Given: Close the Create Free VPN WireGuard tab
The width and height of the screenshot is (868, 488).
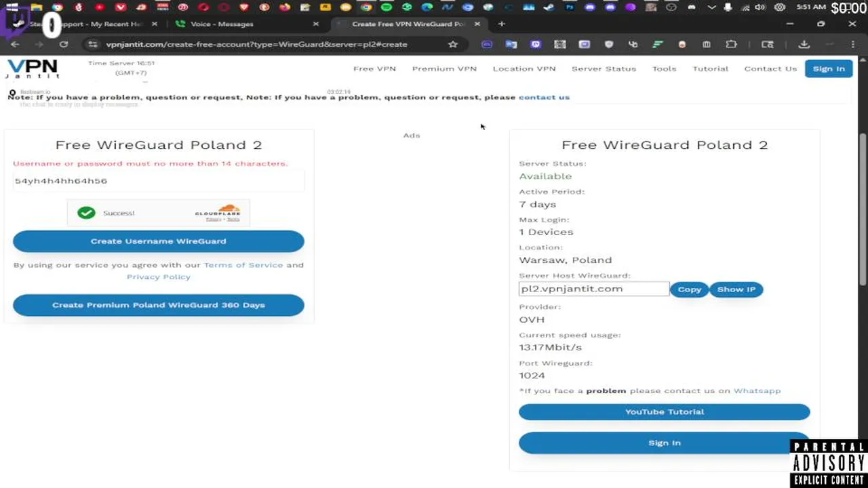Looking at the screenshot, I should tap(477, 24).
